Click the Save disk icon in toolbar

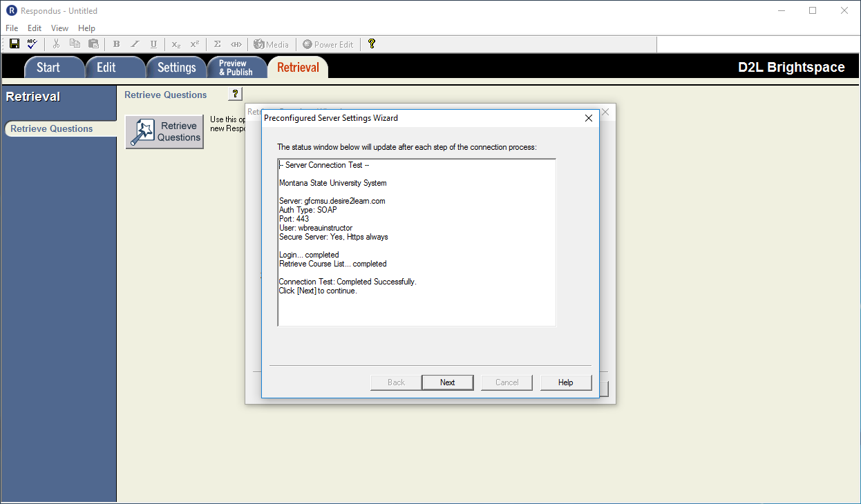[x=14, y=44]
